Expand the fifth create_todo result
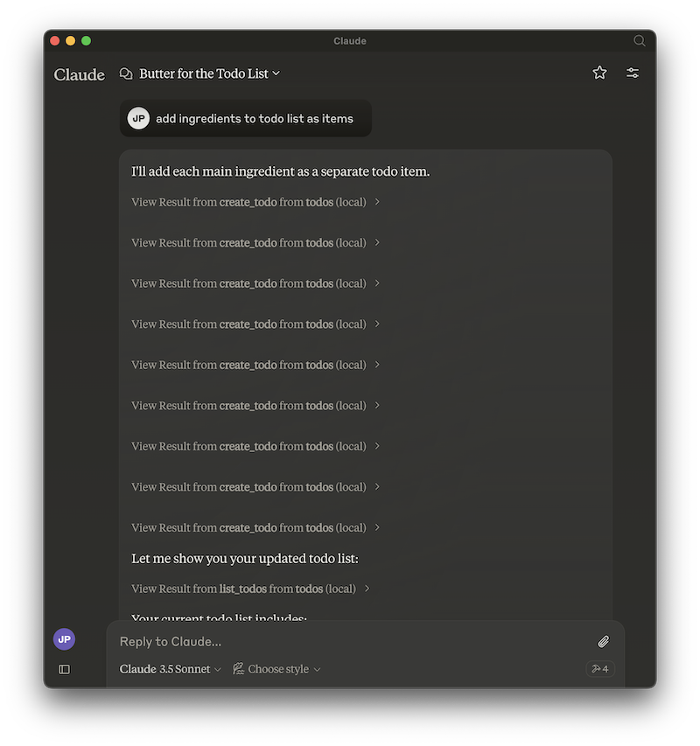700x746 pixels. [x=254, y=365]
